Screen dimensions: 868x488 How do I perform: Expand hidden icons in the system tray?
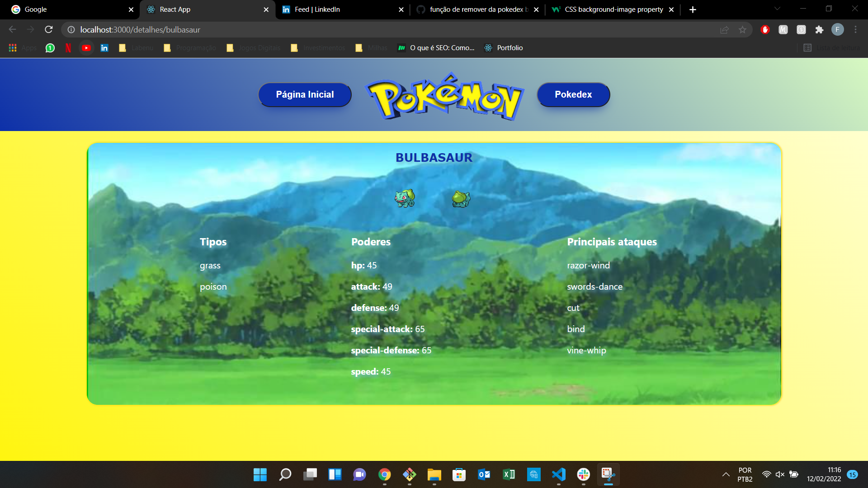(x=726, y=474)
